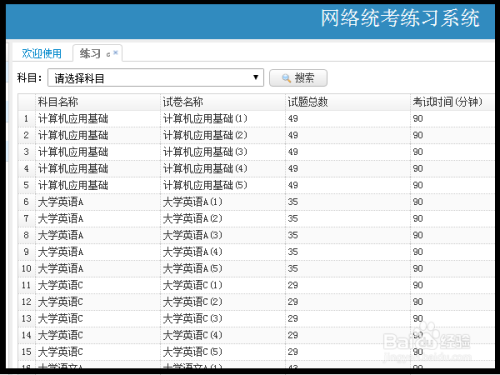Select paper 大学英语C(1)

[193, 285]
